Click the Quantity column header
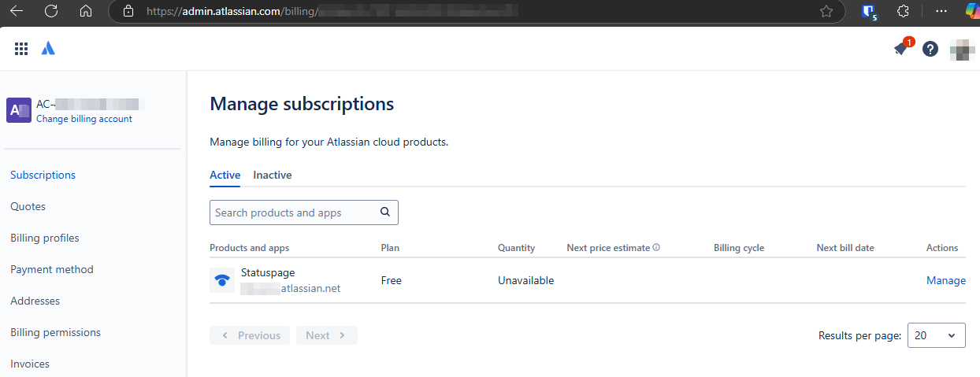This screenshot has width=980, height=377. pyautogui.click(x=516, y=247)
